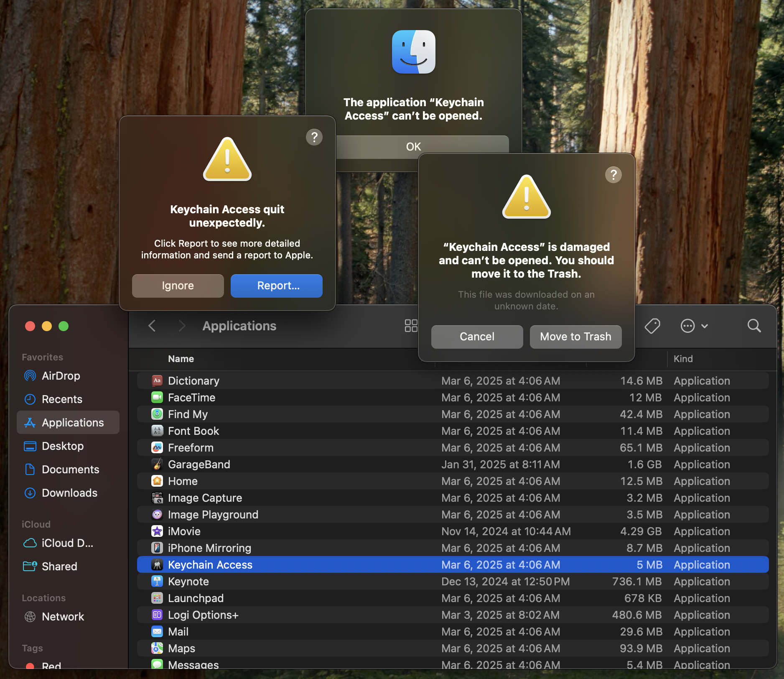
Task: Select the Maps file name
Action: pos(181,648)
